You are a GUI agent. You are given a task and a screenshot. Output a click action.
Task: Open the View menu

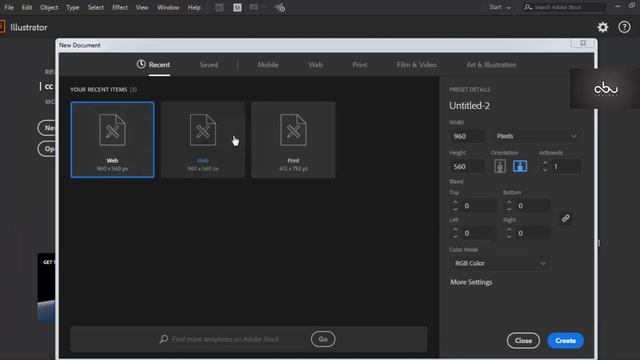point(142,7)
